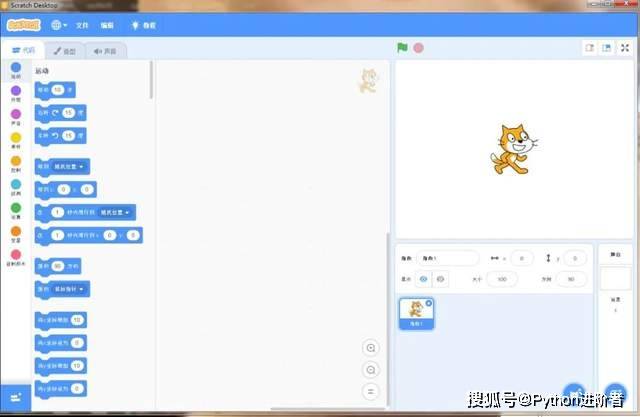Screen dimensions: 640x417
Task: Click the cat sprite on the stage
Action: tap(513, 150)
